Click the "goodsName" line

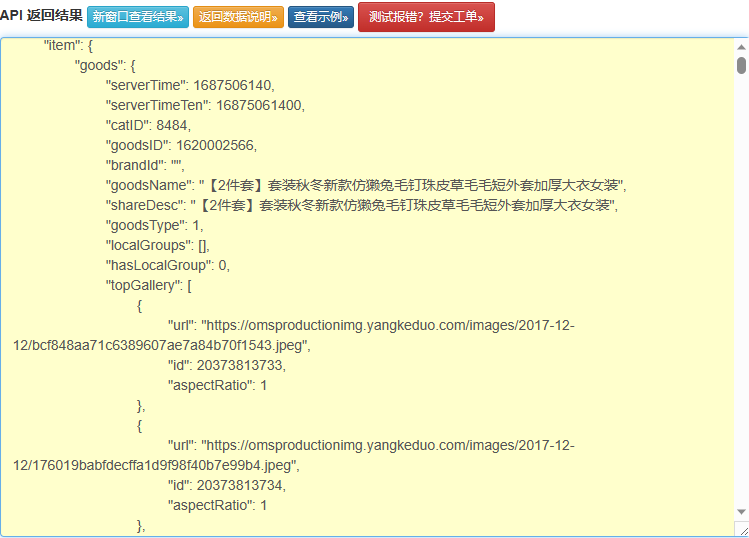366,185
